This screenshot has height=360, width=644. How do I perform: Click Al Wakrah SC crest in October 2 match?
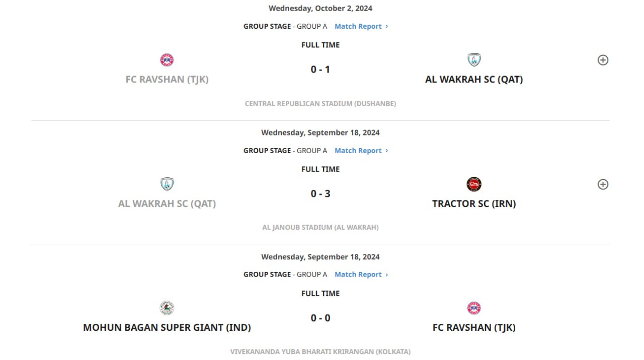click(x=474, y=60)
